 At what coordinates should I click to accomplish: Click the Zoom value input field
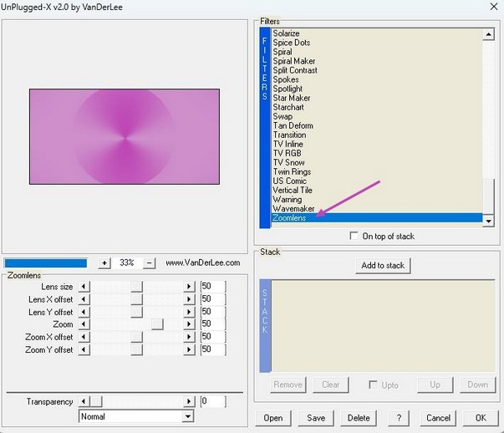[x=213, y=324]
